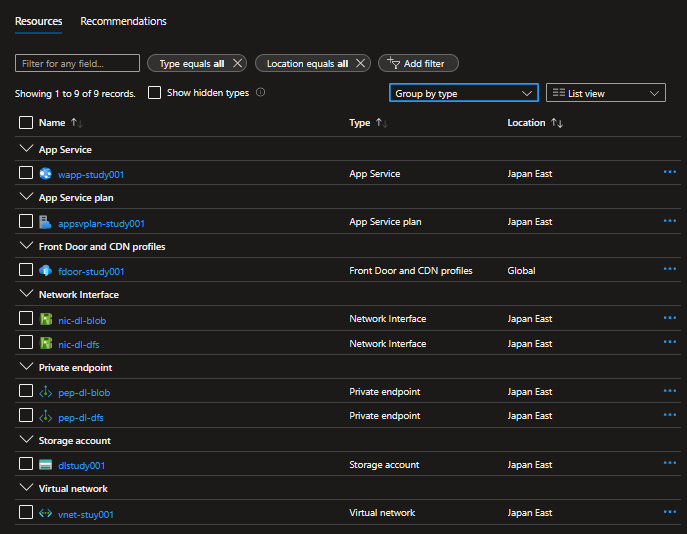
Task: Focus the Filter for any field box
Action: click(x=78, y=63)
